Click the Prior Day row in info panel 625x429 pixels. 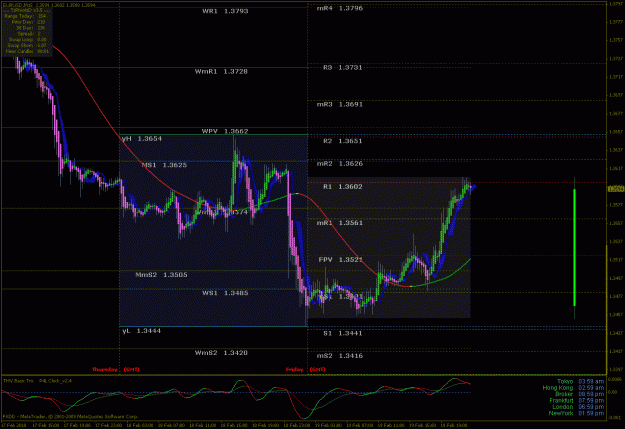(x=28, y=22)
